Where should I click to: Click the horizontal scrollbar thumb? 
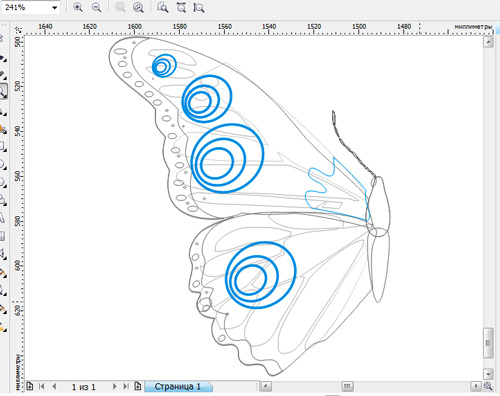347,386
